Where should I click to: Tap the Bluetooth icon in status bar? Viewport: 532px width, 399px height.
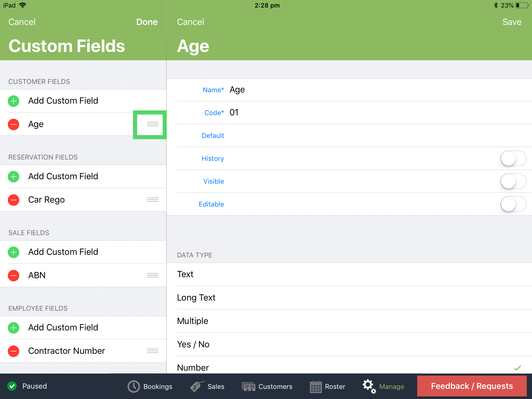click(x=496, y=5)
